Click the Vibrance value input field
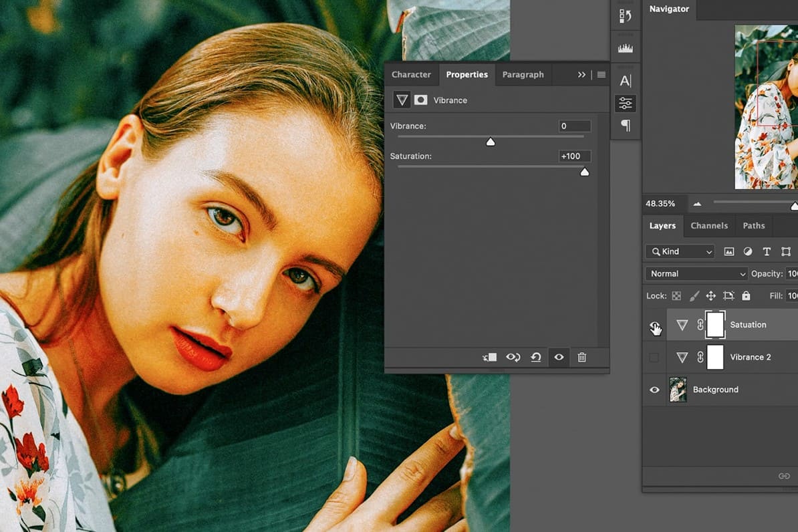 tap(574, 126)
